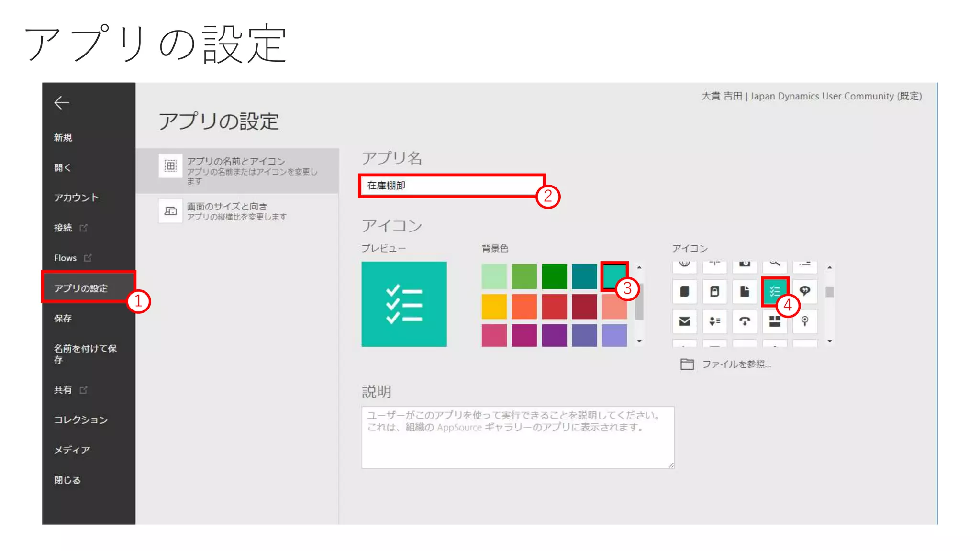Pick the purple background swatch
980x551 pixels.
point(554,335)
